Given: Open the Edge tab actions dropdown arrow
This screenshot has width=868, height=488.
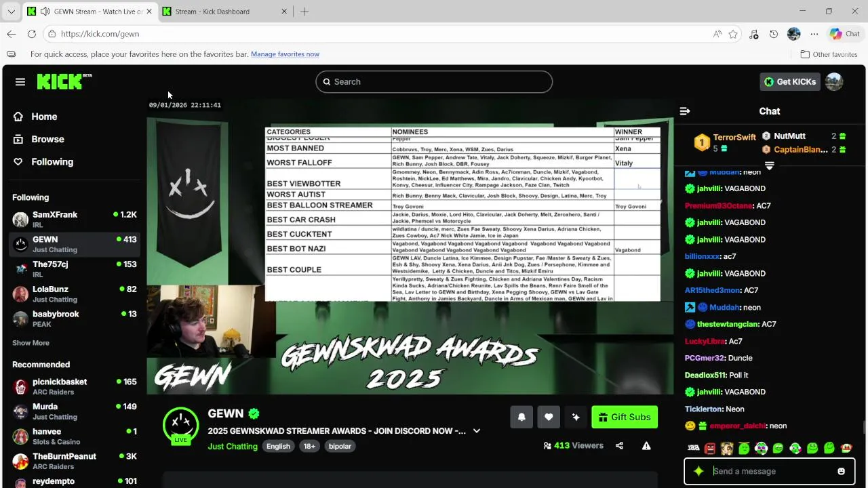Looking at the screenshot, I should pyautogui.click(x=11, y=12).
